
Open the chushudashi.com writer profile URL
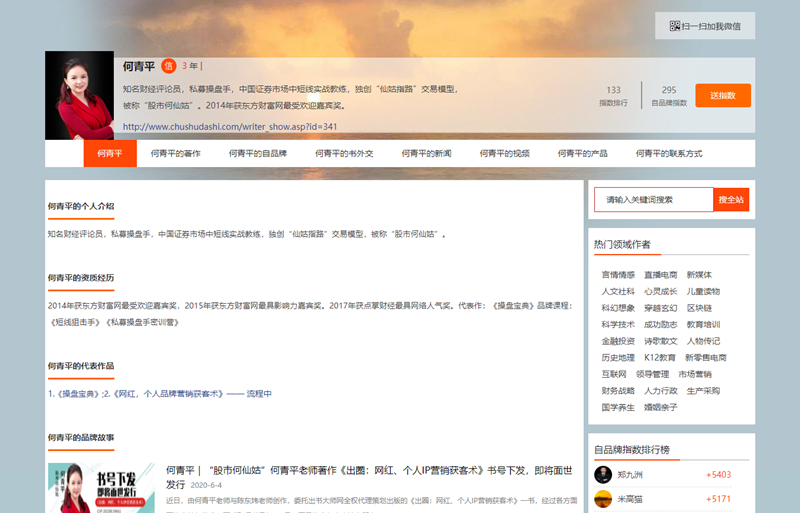pos(229,127)
